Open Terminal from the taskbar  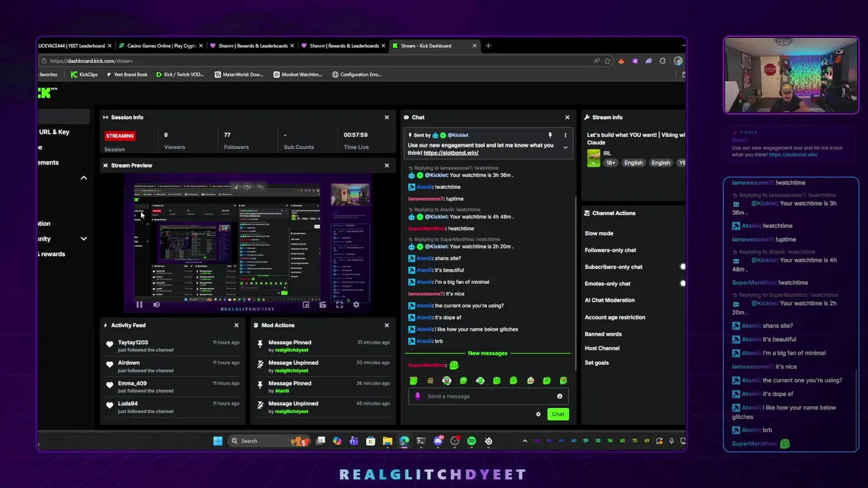point(421,441)
